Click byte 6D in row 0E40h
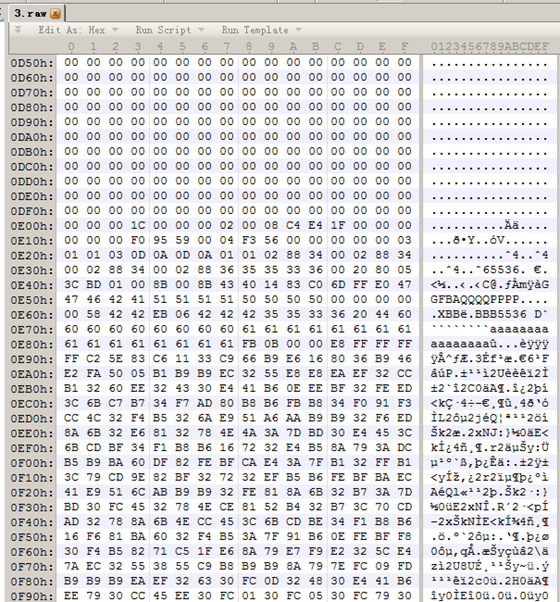Viewport: 560px width, 602px height. pyautogui.click(x=338, y=284)
